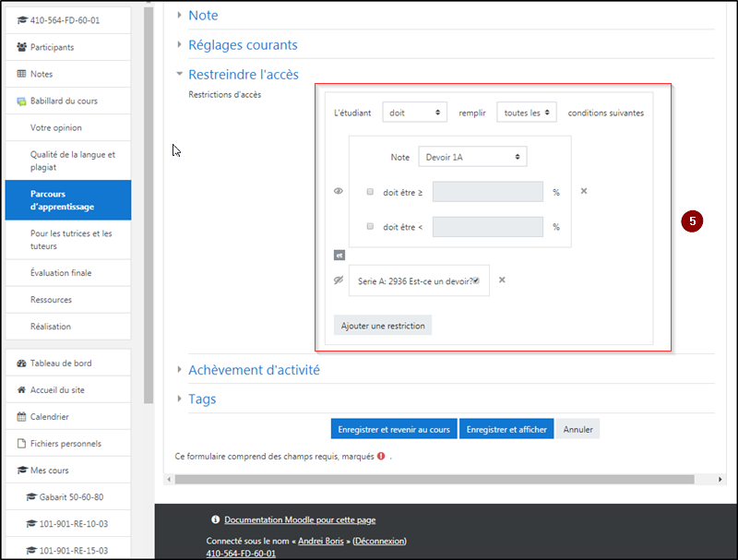Click the Fichiers personnels file icon
Image resolution: width=738 pixels, height=560 pixels.
point(22,444)
